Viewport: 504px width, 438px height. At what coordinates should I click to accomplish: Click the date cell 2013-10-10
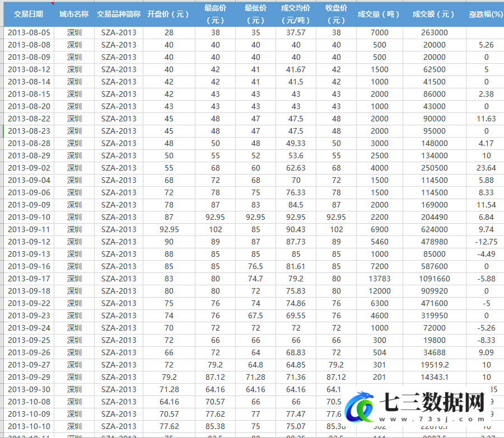pyautogui.click(x=29, y=426)
